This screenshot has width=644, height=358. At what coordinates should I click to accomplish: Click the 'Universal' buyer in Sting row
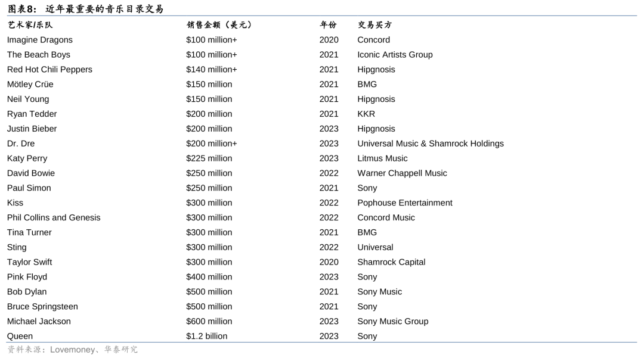(375, 247)
